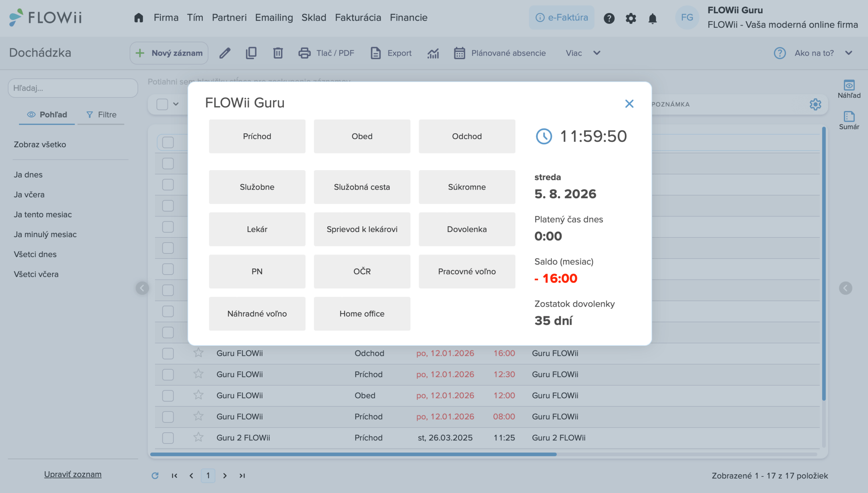
Task: Open the Tím menu
Action: pyautogui.click(x=195, y=18)
